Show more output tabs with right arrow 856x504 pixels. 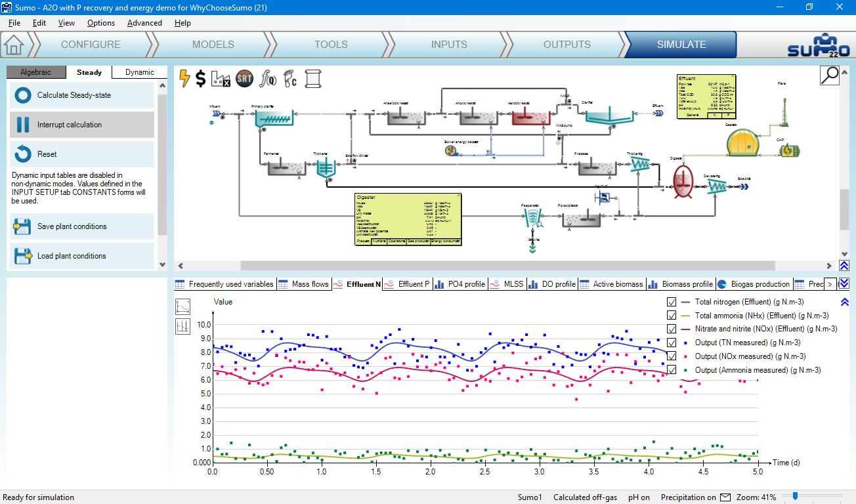pyautogui.click(x=830, y=284)
